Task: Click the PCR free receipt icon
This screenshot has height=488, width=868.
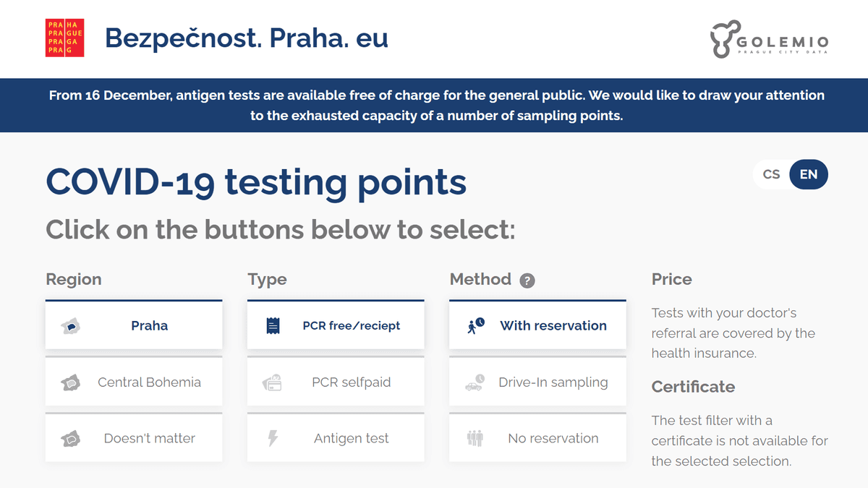Action: [x=273, y=326]
